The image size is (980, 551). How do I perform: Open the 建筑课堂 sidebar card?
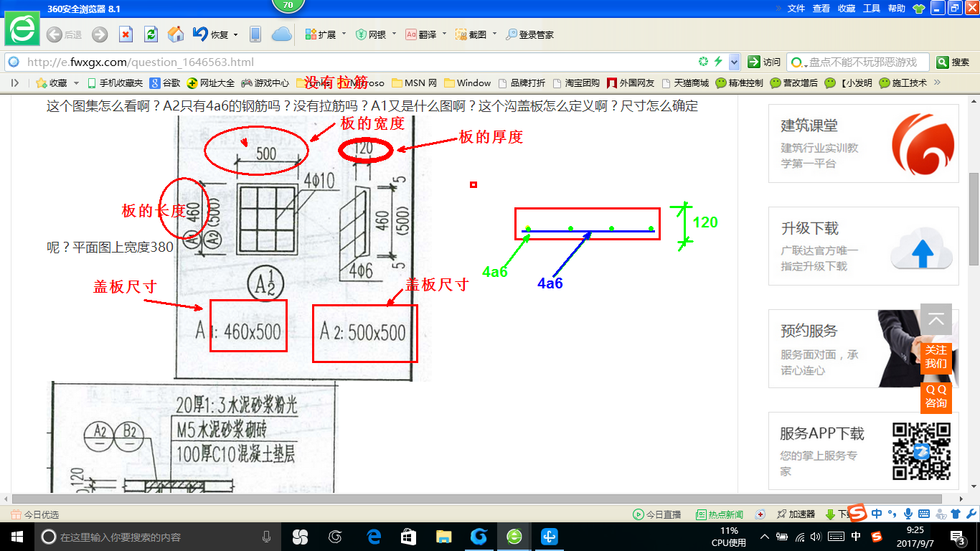point(863,143)
